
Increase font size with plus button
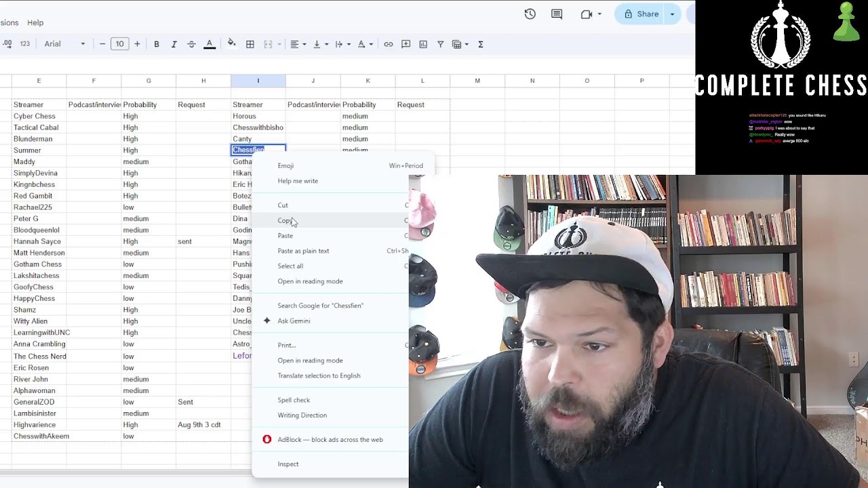click(x=137, y=44)
